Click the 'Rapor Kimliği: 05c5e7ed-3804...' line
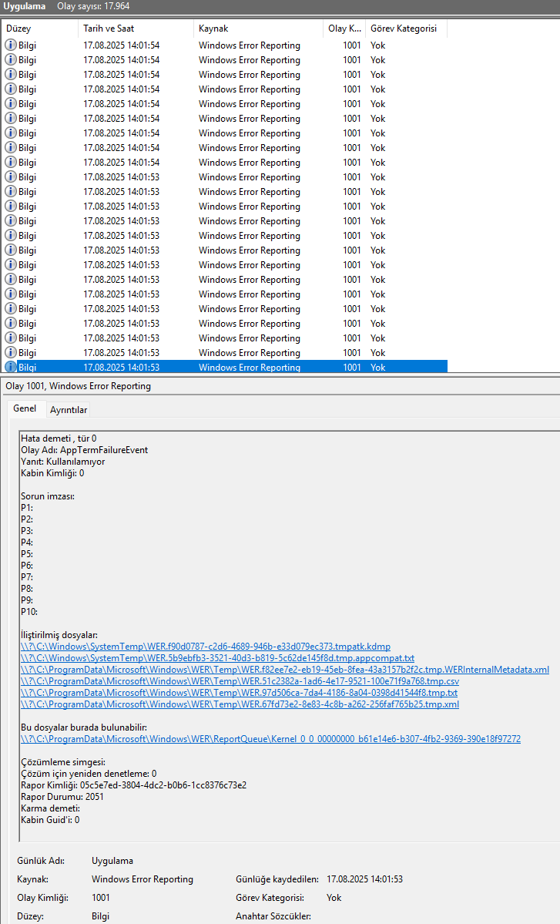560x924 pixels. coord(134,785)
